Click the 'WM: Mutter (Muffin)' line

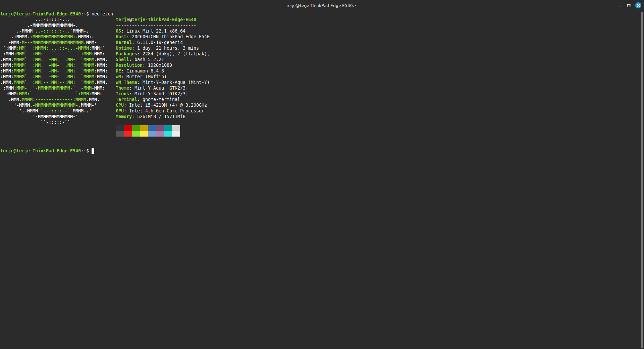click(x=141, y=77)
